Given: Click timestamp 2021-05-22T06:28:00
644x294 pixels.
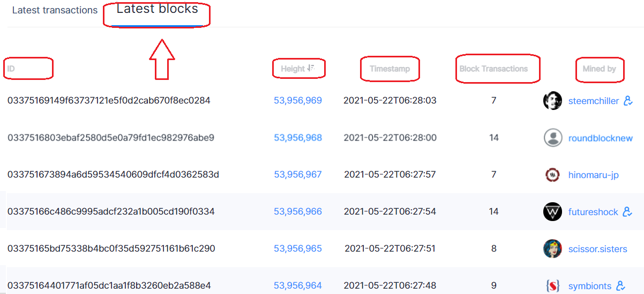Looking at the screenshot, I should (390, 138).
